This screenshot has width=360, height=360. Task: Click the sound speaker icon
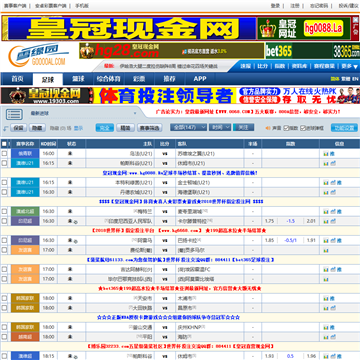tap(268, 128)
